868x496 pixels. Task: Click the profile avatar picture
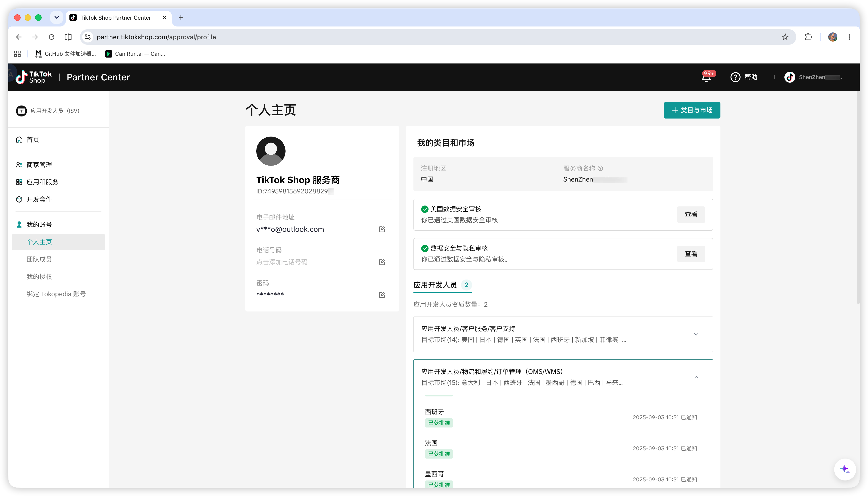[271, 151]
